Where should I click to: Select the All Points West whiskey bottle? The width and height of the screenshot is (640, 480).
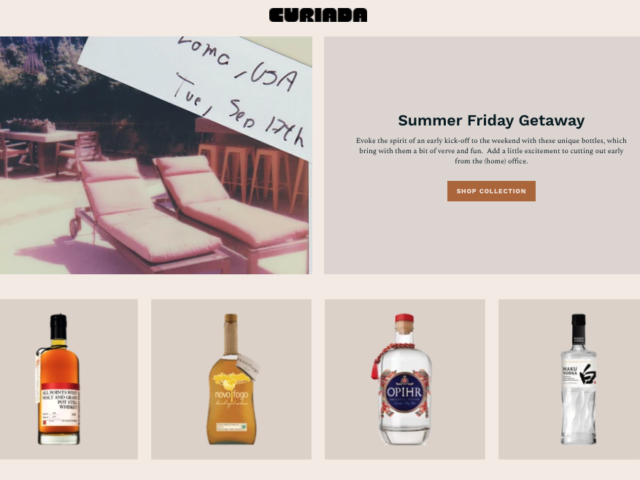58,379
